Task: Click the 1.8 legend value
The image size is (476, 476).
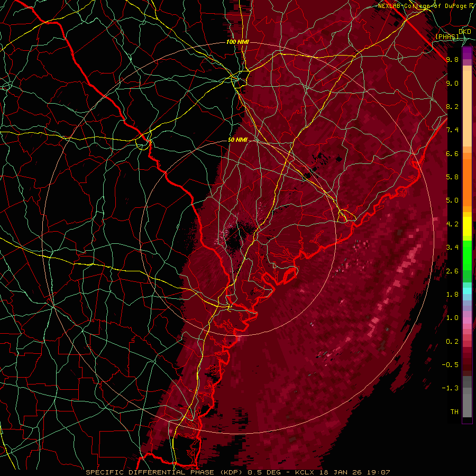Action: point(452,295)
